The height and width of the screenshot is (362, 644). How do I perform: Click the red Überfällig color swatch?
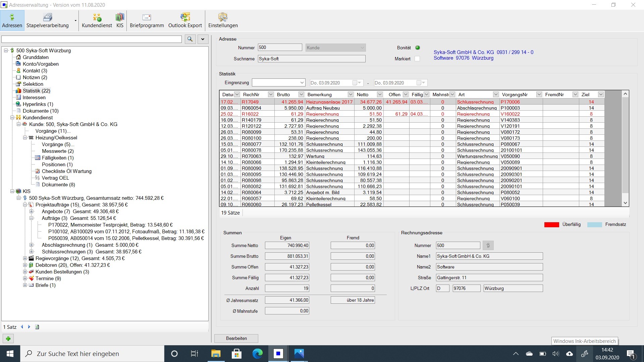click(x=551, y=225)
